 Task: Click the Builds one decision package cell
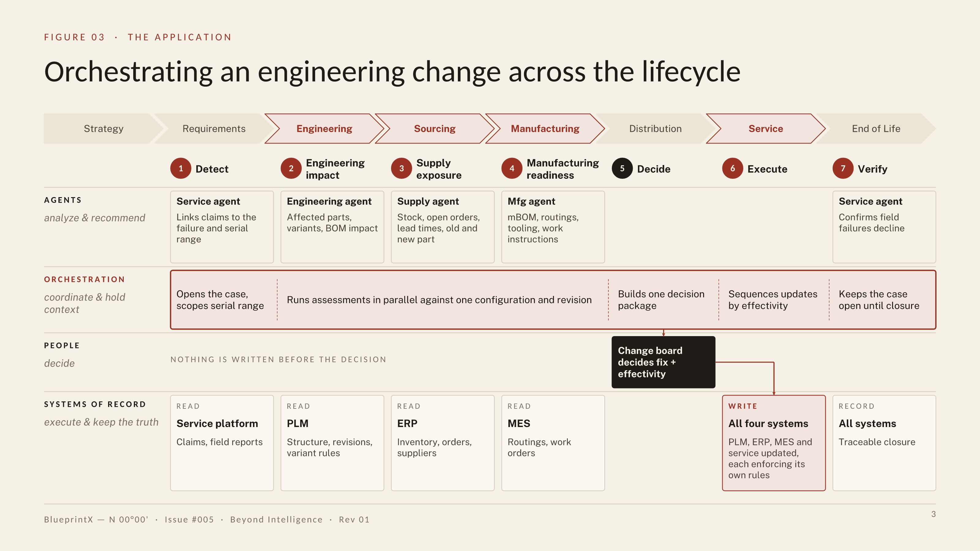tap(663, 300)
